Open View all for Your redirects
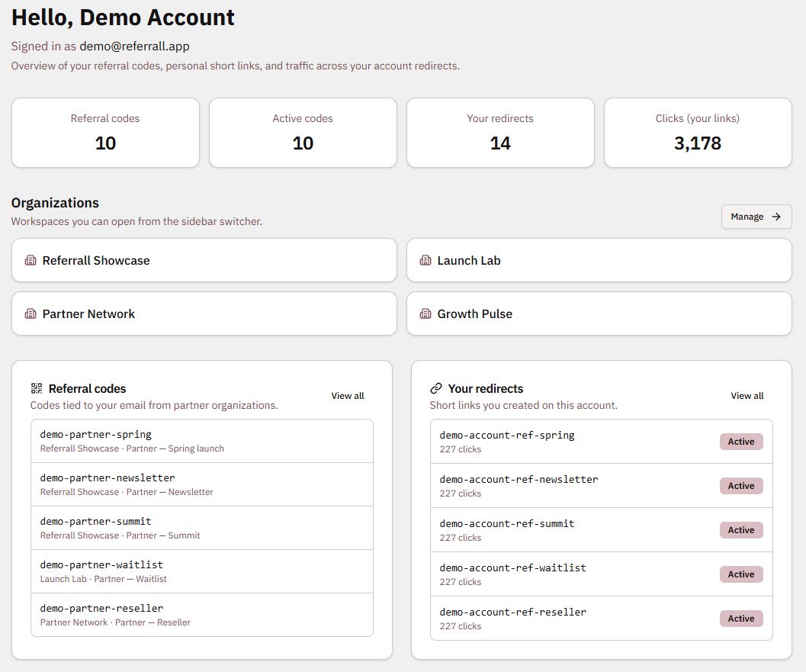 coord(747,396)
